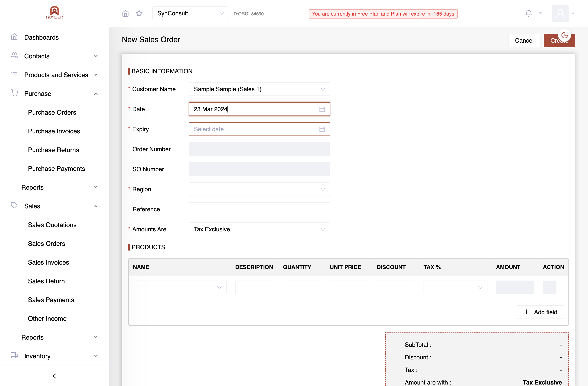
Task: Open Purchase Orders page
Action: [x=52, y=112]
